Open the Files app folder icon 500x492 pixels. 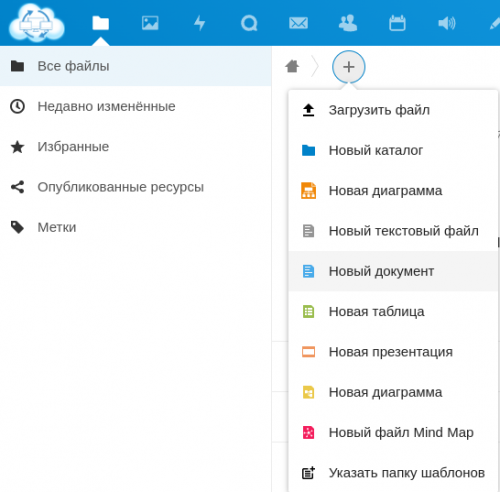click(100, 23)
